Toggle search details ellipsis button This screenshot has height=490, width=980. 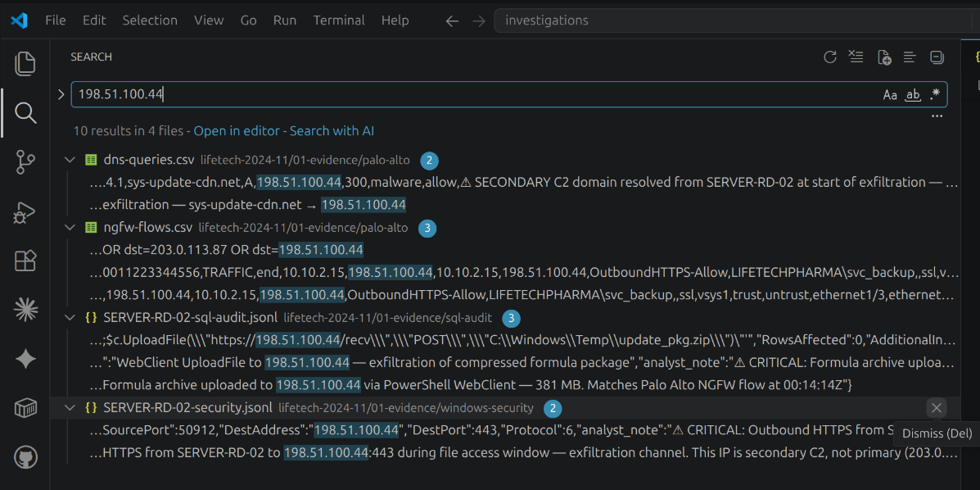tap(937, 116)
